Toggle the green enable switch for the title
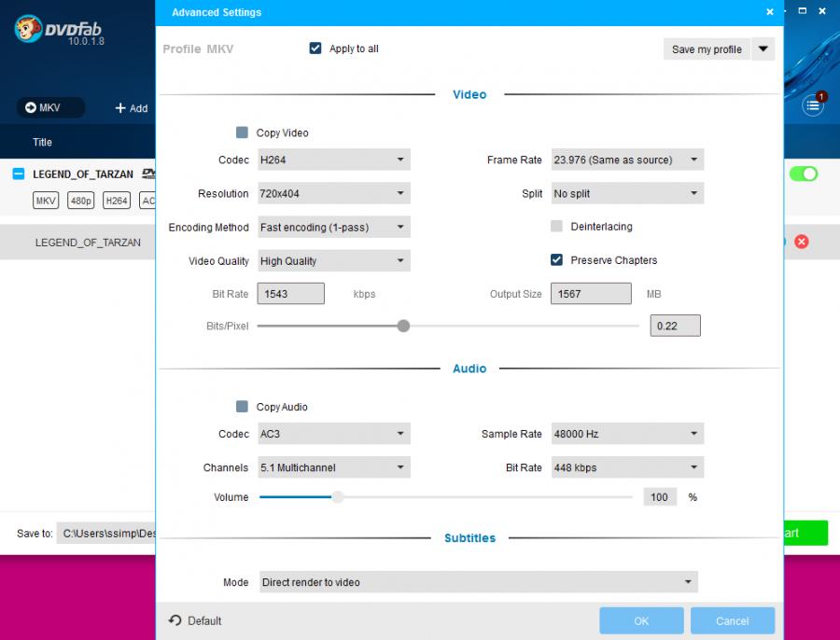 coord(803,174)
